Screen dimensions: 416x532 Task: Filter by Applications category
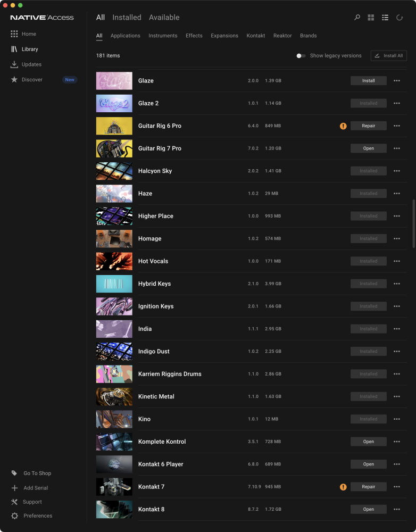pyautogui.click(x=125, y=36)
